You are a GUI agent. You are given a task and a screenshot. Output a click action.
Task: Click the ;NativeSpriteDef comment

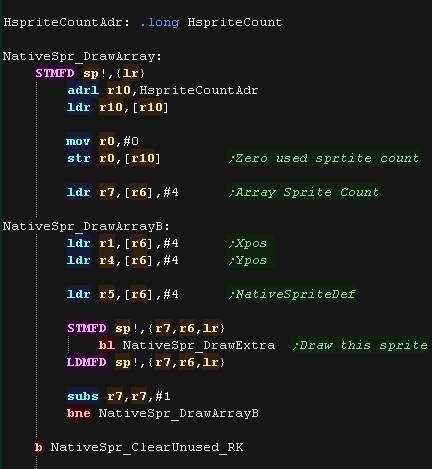click(x=292, y=294)
